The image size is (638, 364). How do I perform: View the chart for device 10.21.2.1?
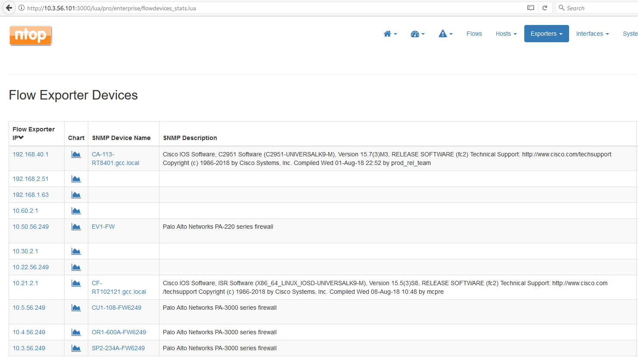click(76, 284)
